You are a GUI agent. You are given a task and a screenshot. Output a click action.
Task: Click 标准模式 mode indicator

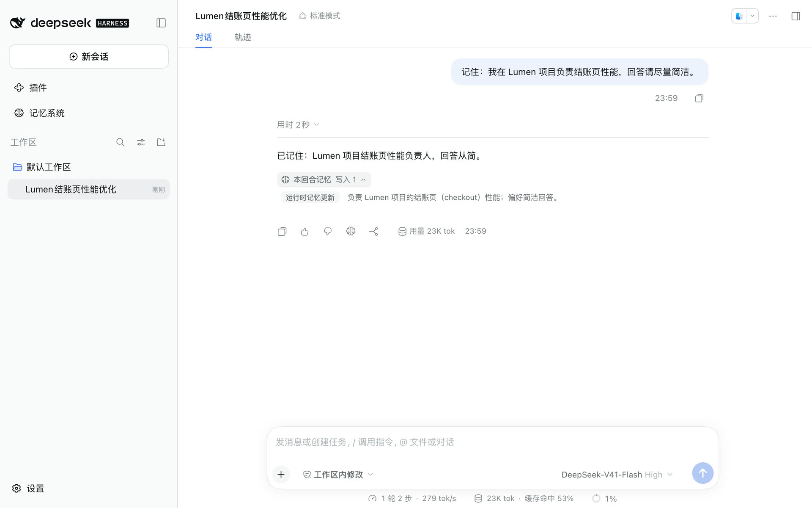320,16
